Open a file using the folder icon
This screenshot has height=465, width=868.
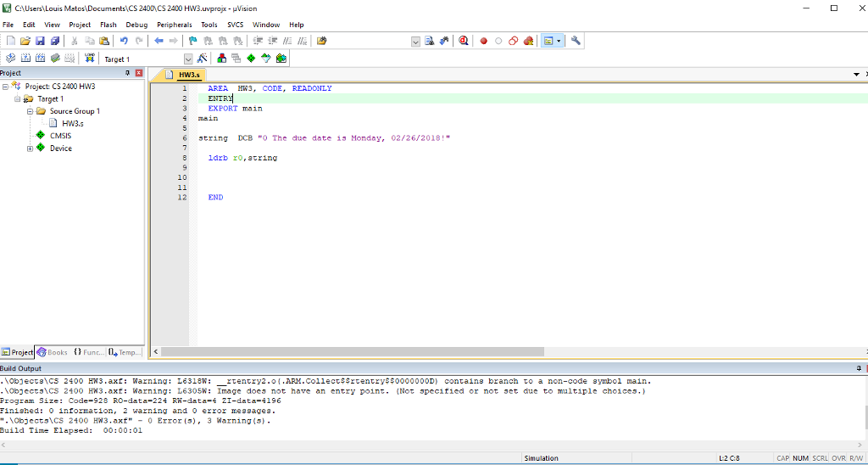tap(25, 41)
